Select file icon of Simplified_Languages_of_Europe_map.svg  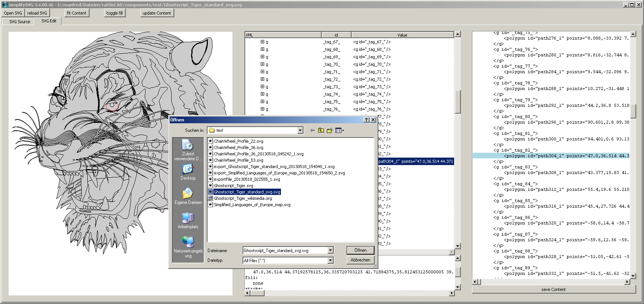[210, 205]
